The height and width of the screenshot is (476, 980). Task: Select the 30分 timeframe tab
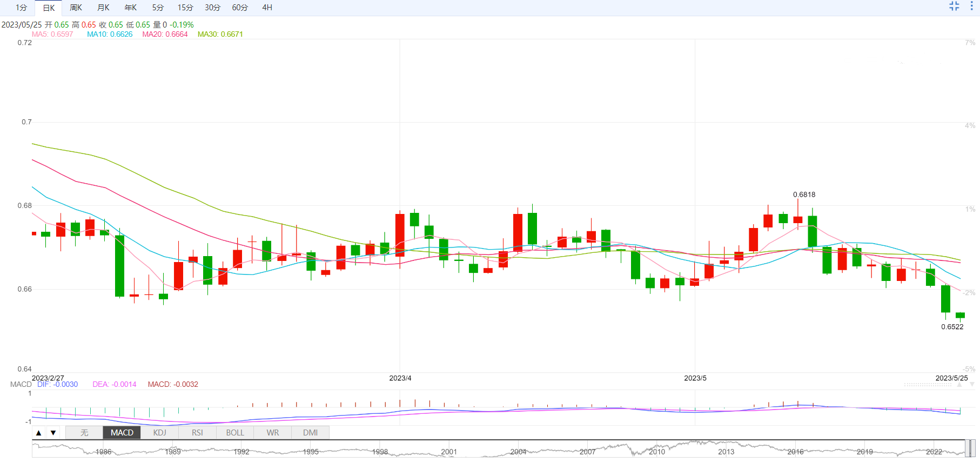tap(212, 8)
